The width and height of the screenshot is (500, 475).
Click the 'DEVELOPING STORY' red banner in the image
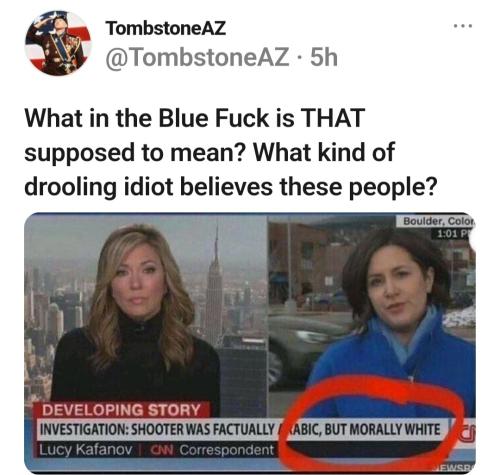[x=121, y=410]
